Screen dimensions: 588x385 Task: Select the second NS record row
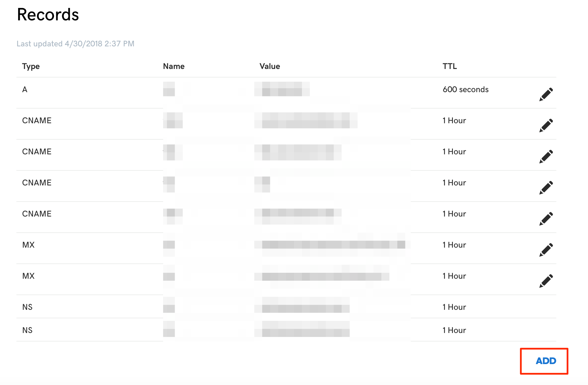click(x=286, y=330)
